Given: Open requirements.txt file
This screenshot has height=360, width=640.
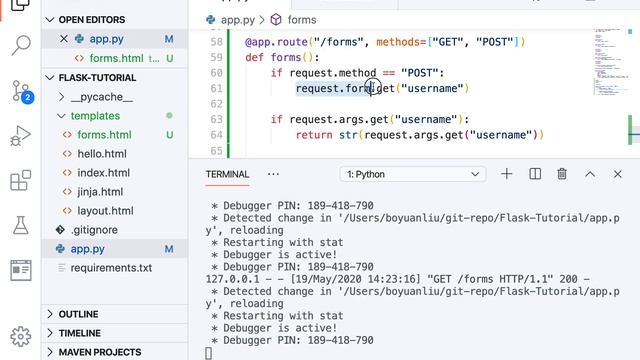Looking at the screenshot, I should tap(111, 268).
